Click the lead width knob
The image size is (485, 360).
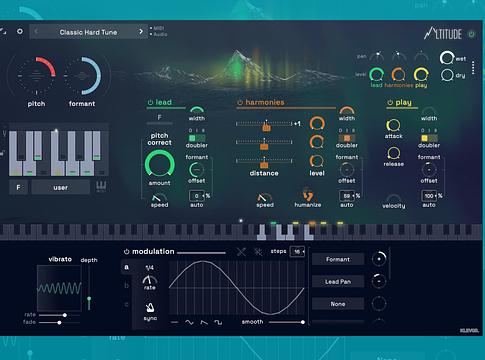click(x=197, y=110)
